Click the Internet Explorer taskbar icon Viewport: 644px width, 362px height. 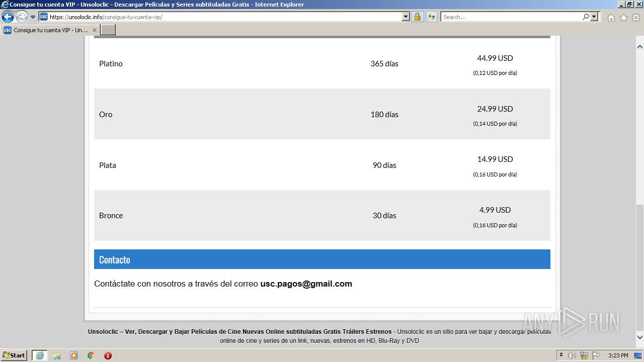(x=40, y=355)
